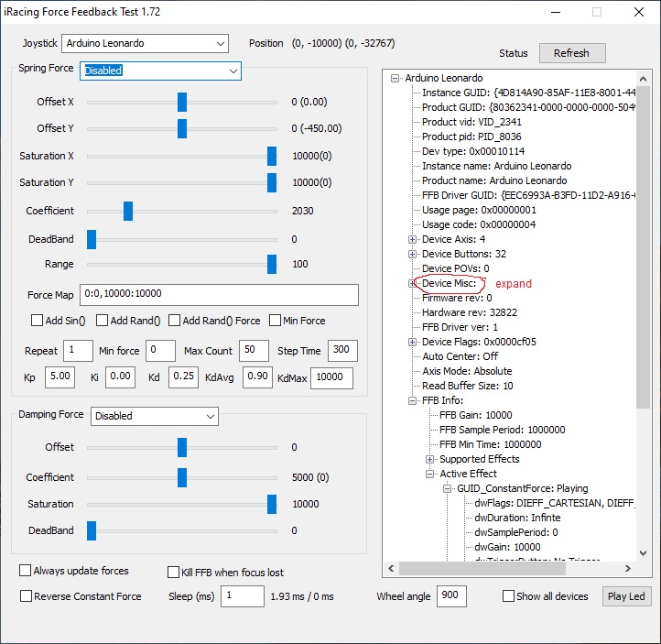661x644 pixels.
Task: Click the Step Time input field
Action: (342, 351)
